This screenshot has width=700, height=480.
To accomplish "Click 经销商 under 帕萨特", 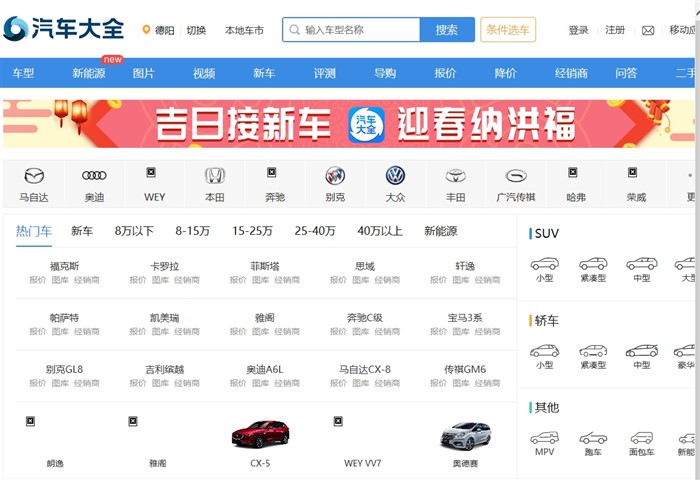I will tap(87, 331).
